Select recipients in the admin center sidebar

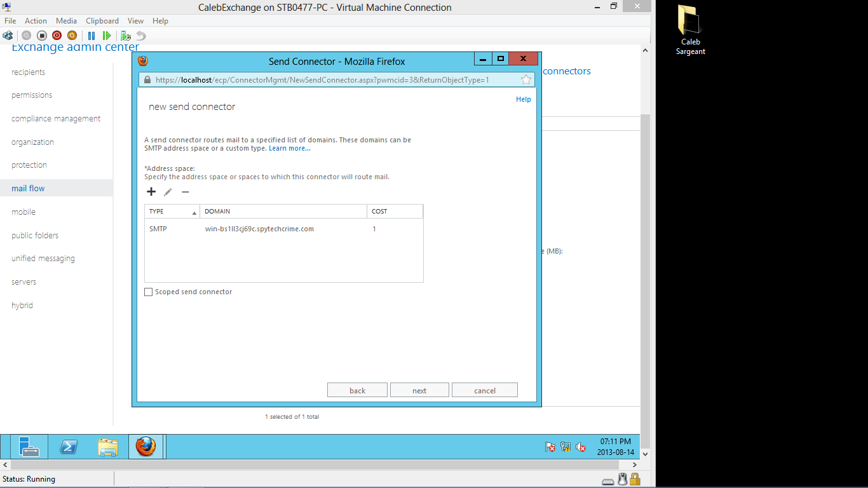click(x=29, y=72)
